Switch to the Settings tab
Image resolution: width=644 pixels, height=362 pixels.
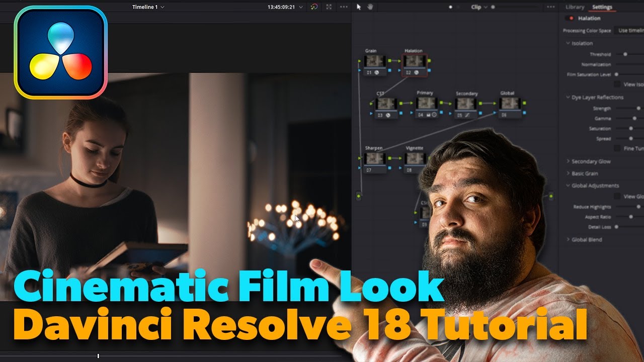click(602, 7)
